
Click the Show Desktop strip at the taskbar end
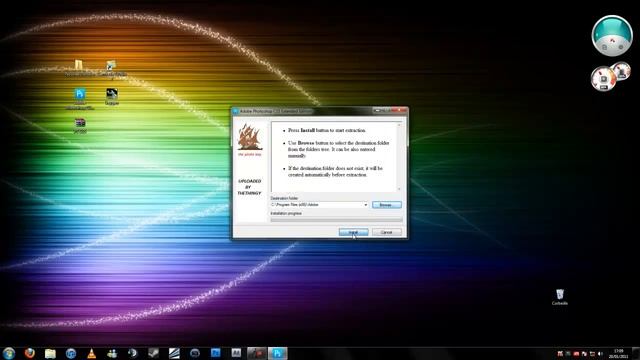[x=636, y=353]
